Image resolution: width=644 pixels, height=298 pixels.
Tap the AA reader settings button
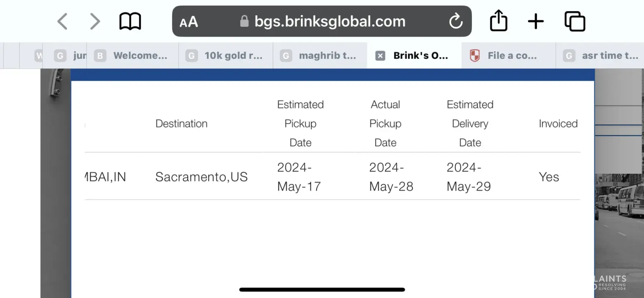tap(189, 22)
